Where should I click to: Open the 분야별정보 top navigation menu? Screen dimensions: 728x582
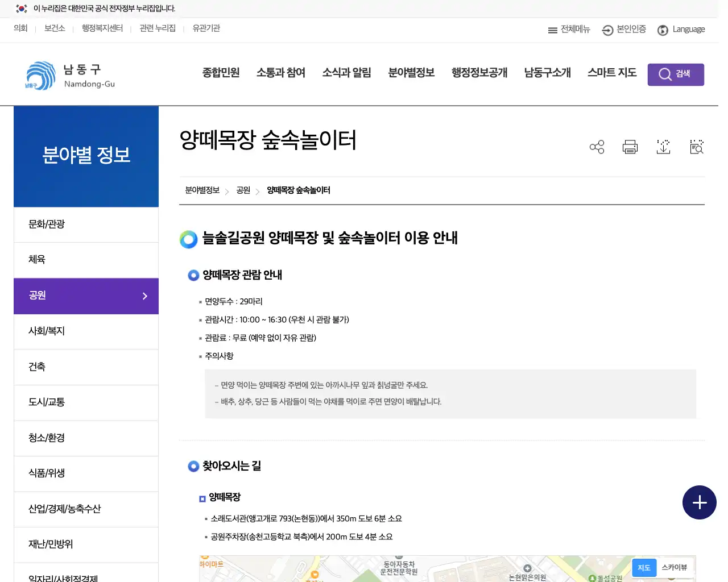(411, 73)
